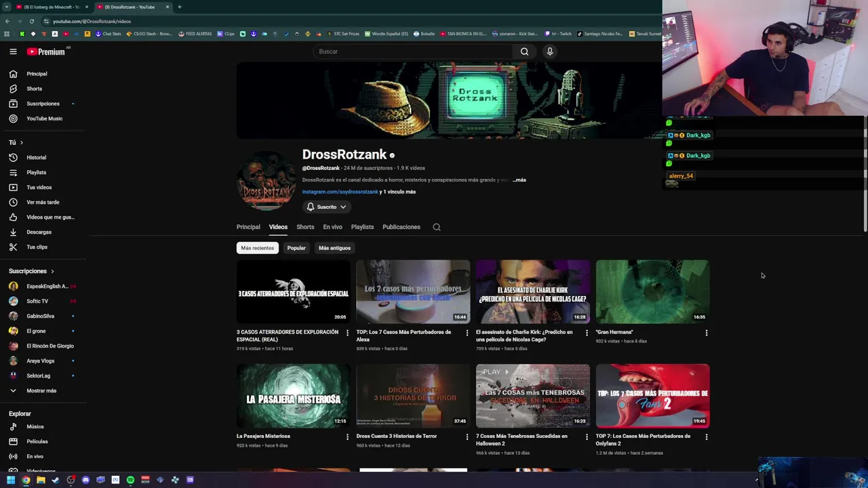Open the YouTube hamburger guide menu
The height and width of the screenshot is (488, 868).
click(13, 52)
